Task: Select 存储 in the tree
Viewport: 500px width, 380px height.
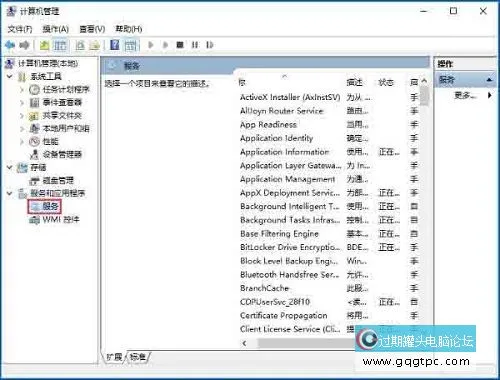Action: [x=38, y=167]
